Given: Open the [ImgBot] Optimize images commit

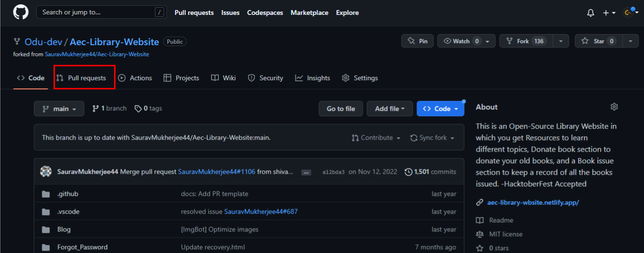Looking at the screenshot, I should click(x=219, y=229).
